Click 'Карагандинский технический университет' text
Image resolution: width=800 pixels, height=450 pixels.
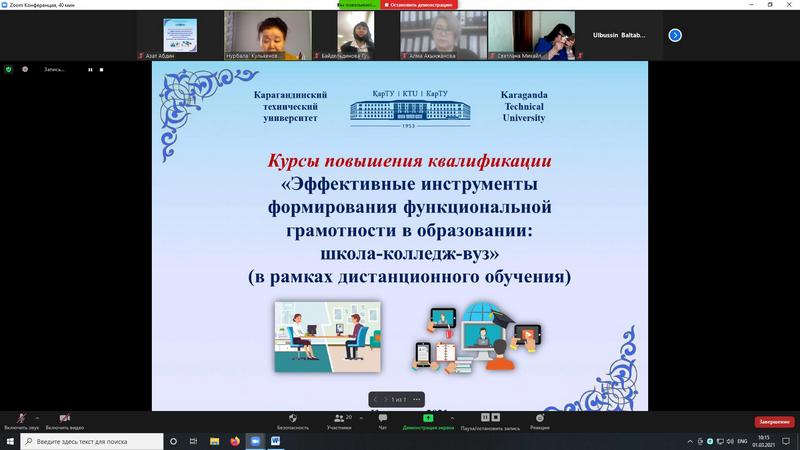pos(290,106)
